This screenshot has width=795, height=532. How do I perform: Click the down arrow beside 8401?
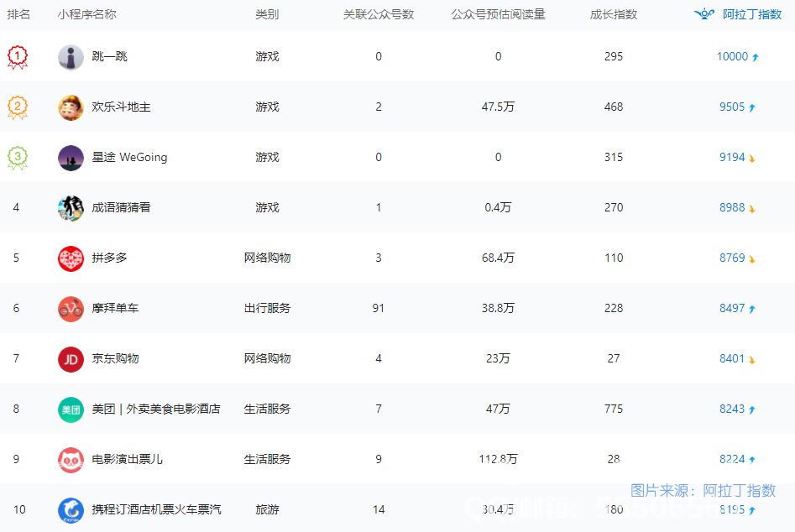tap(752, 359)
